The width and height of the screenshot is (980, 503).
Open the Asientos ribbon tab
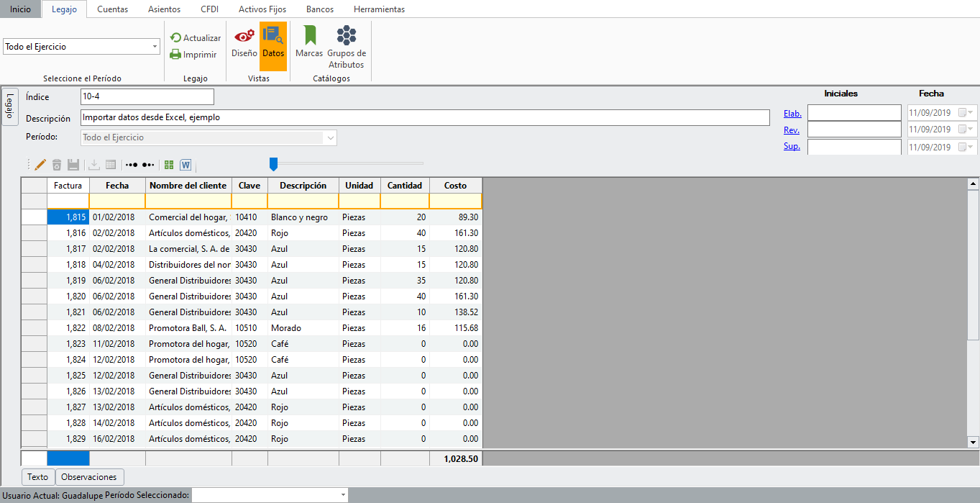tap(164, 9)
